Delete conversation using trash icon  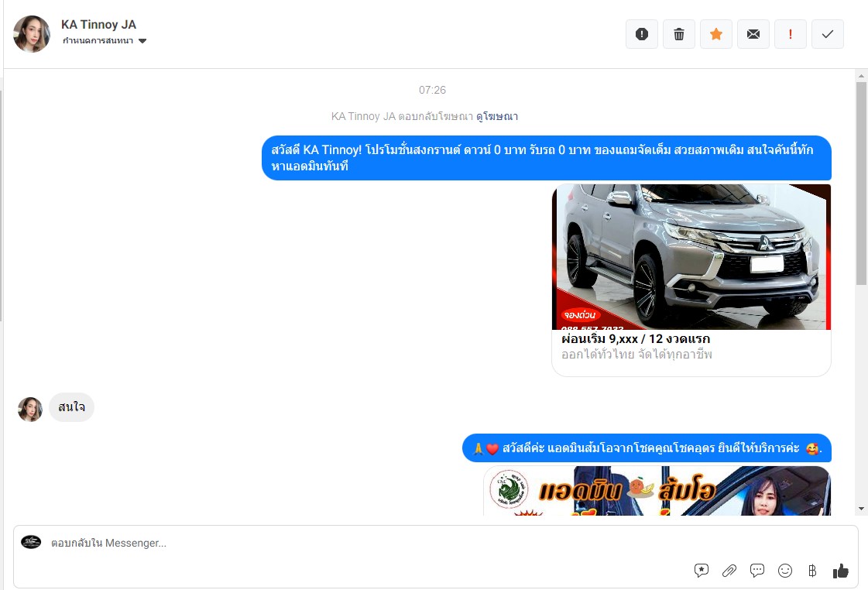coord(678,34)
